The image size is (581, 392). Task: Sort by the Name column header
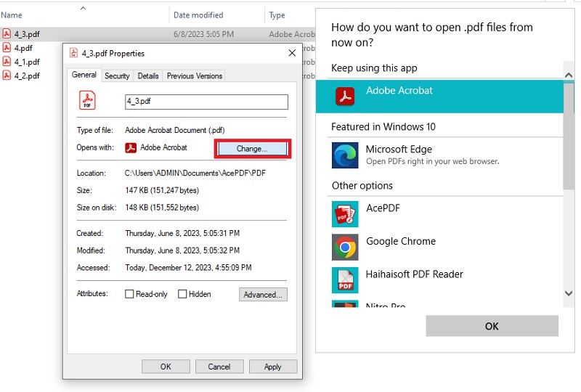(12, 15)
